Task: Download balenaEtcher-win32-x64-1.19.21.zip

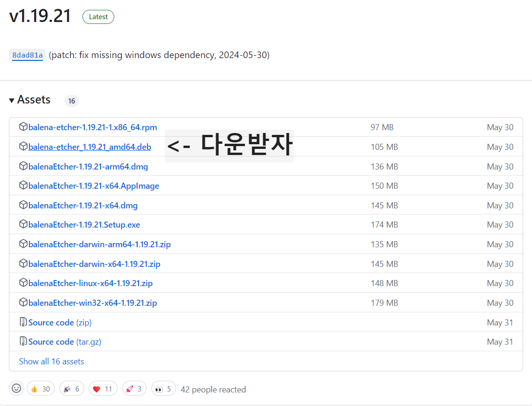Action: [x=93, y=303]
